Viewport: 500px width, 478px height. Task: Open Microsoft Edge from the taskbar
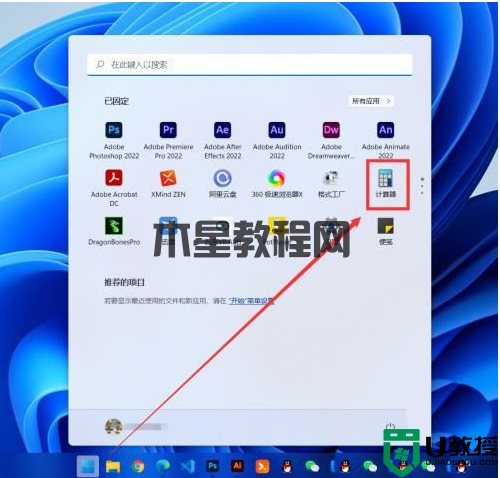coord(163,466)
